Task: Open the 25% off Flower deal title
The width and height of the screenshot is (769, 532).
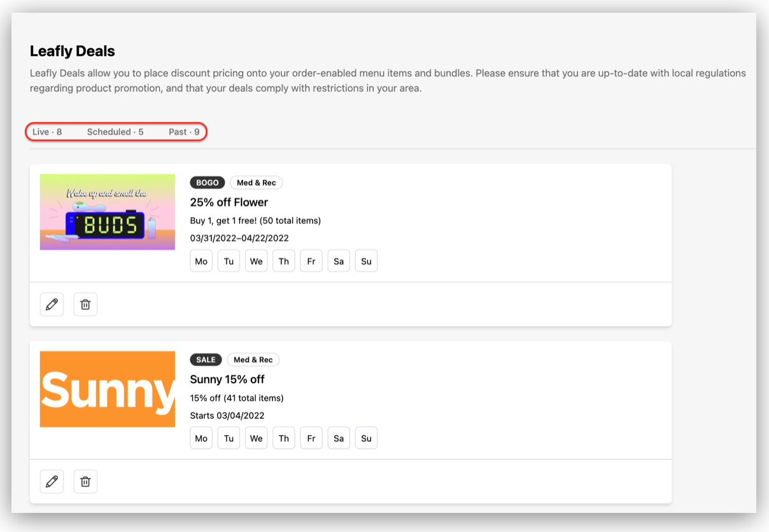Action: (x=229, y=202)
